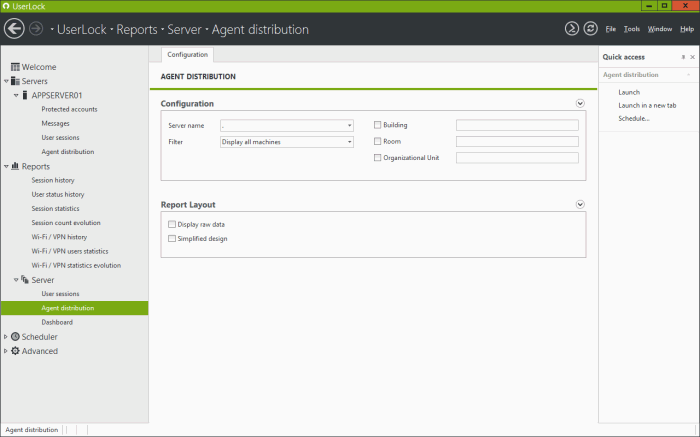The height and width of the screenshot is (437, 700).
Task: Enable the Room checkbox
Action: tap(377, 141)
